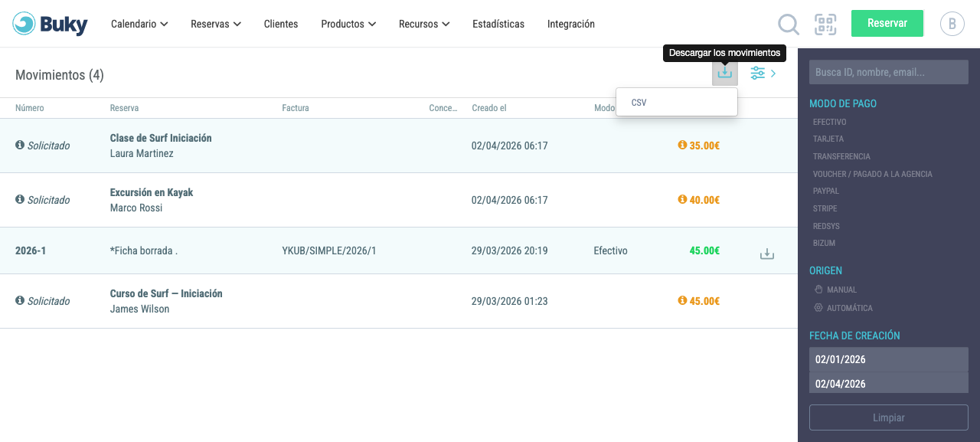Click the Buky logo

50,24
